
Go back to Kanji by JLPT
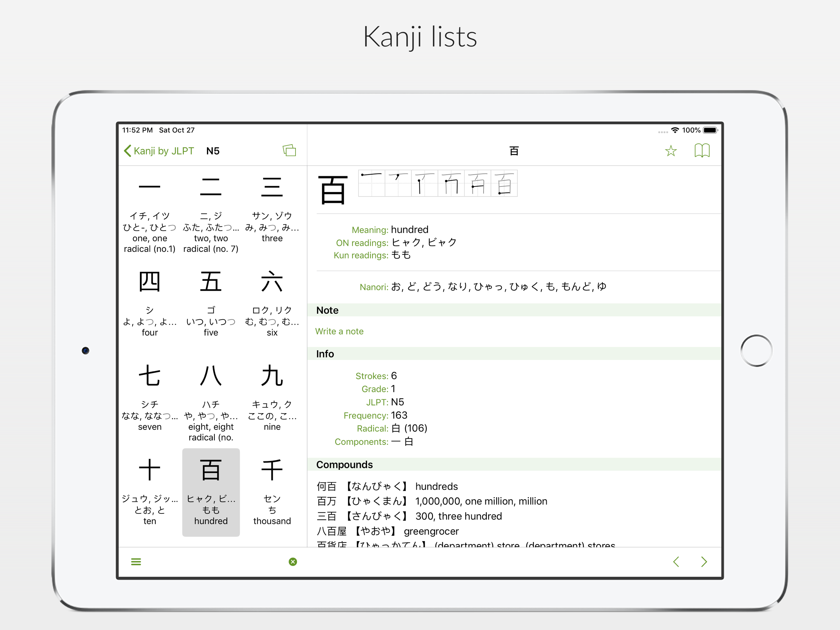coord(159,151)
